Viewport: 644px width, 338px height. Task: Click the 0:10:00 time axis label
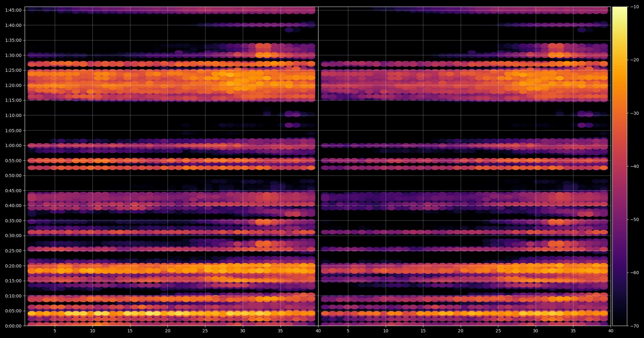point(13,296)
